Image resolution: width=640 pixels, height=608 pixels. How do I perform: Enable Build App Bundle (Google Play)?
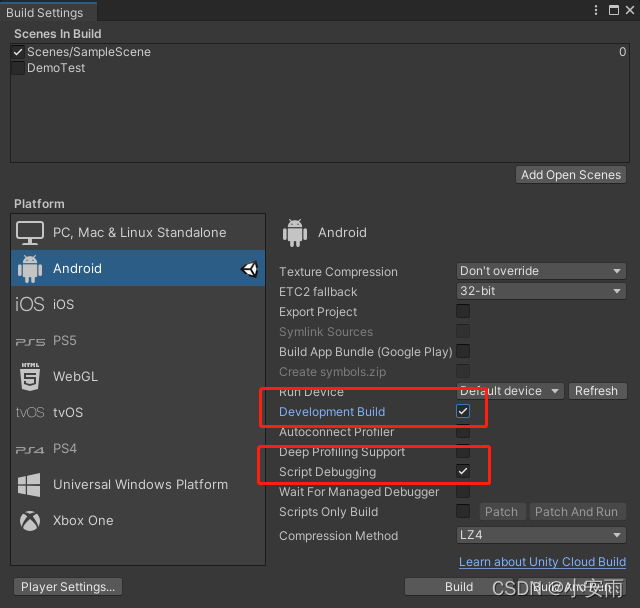pyautogui.click(x=463, y=351)
